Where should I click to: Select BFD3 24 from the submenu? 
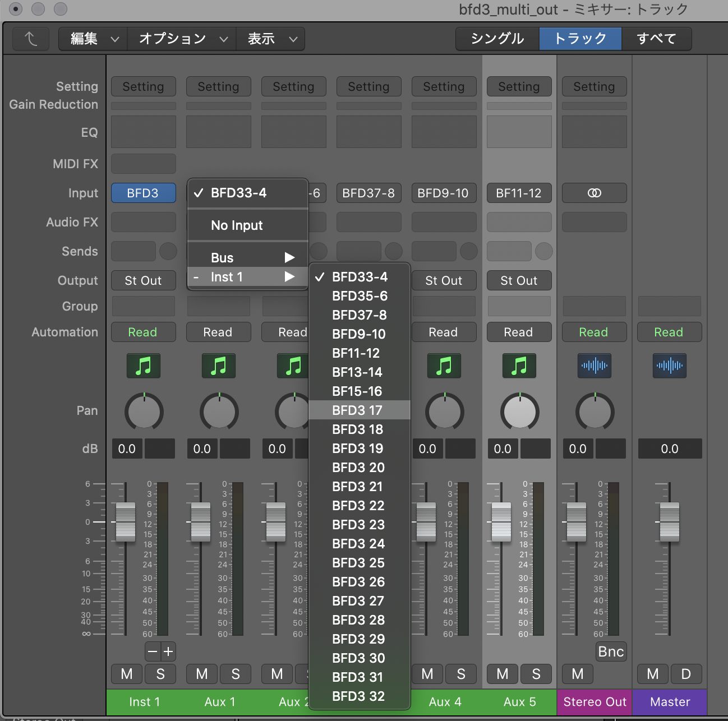(x=360, y=544)
